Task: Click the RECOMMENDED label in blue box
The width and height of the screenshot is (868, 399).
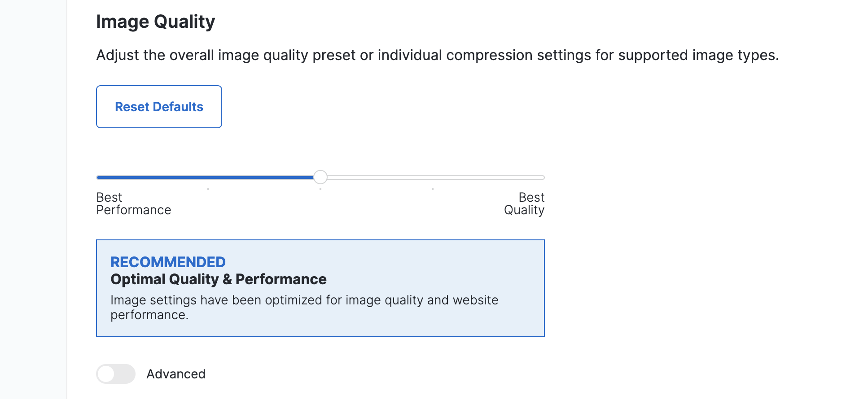Action: pyautogui.click(x=168, y=262)
